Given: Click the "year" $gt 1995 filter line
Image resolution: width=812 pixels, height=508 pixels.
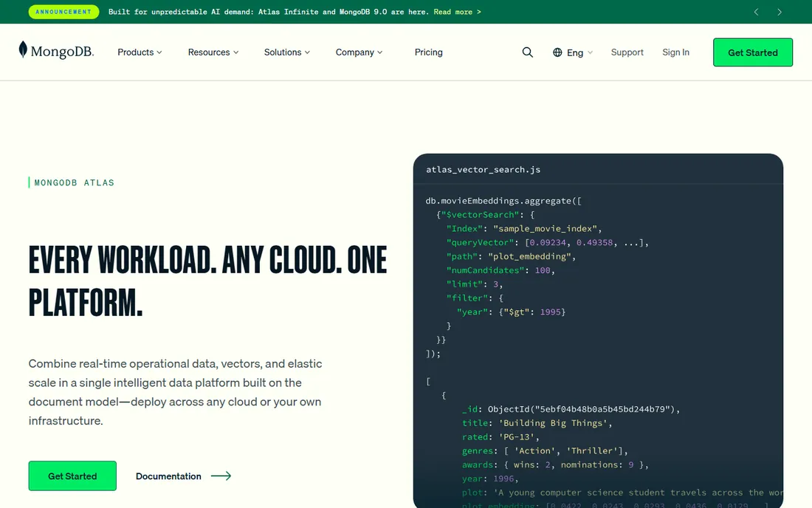Looking at the screenshot, I should coord(511,312).
